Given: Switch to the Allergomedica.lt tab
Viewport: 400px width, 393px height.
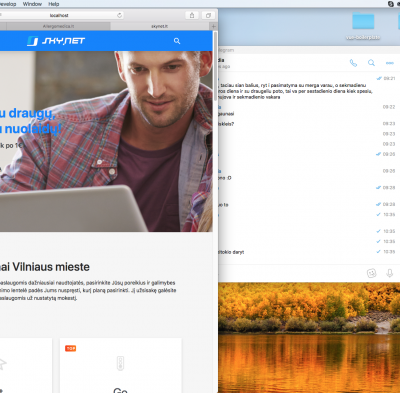Looking at the screenshot, I should [x=58, y=26].
